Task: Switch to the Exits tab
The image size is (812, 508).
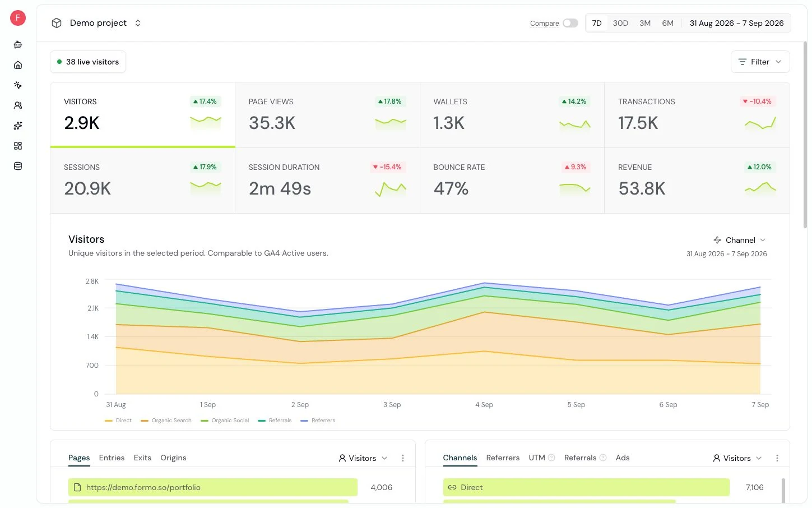Action: 142,458
